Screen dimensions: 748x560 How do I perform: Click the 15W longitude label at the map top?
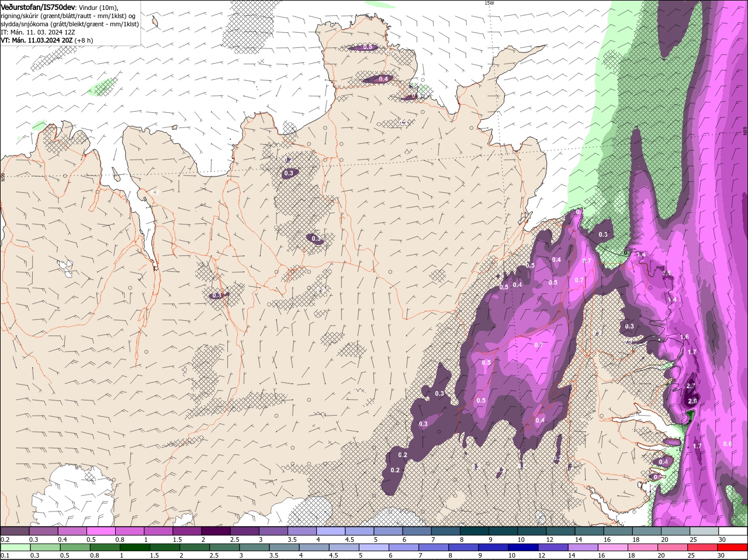(489, 3)
